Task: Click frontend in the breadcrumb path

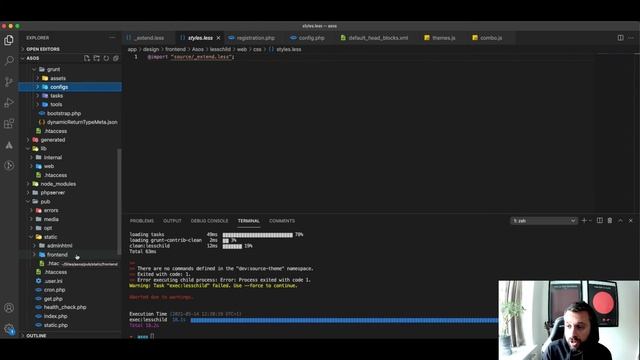Action: 175,49
